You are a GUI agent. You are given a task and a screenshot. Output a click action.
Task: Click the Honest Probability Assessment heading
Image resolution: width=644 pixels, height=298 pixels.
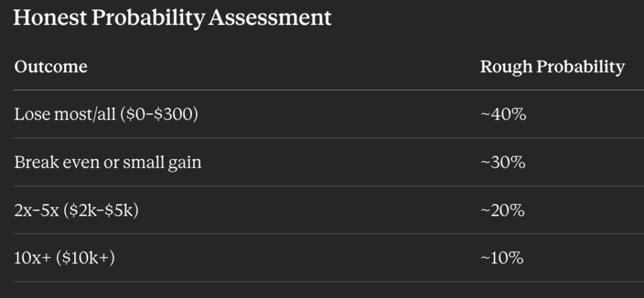(172, 18)
